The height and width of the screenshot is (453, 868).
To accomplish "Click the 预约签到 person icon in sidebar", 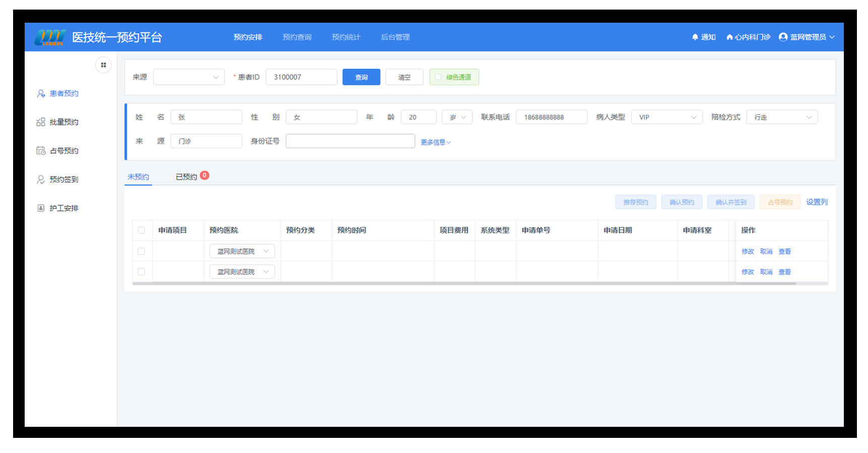I will click(x=41, y=179).
